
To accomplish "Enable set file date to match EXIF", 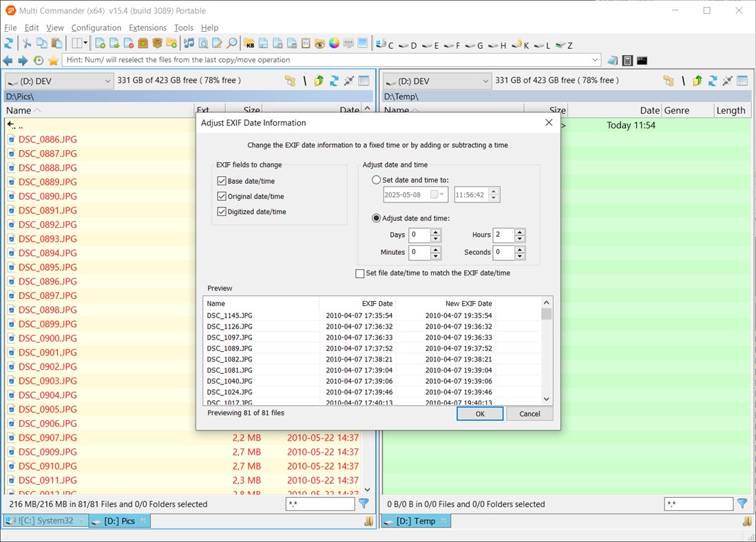I will 359,273.
